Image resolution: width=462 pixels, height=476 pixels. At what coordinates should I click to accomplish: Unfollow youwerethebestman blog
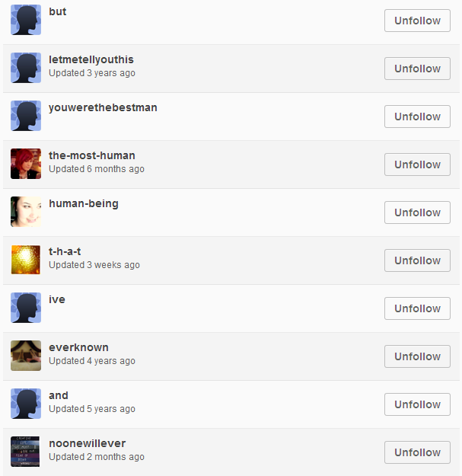(x=417, y=117)
